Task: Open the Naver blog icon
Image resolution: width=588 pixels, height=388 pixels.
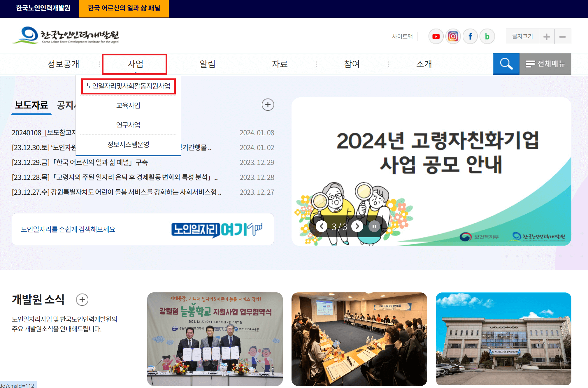Action: [x=487, y=36]
